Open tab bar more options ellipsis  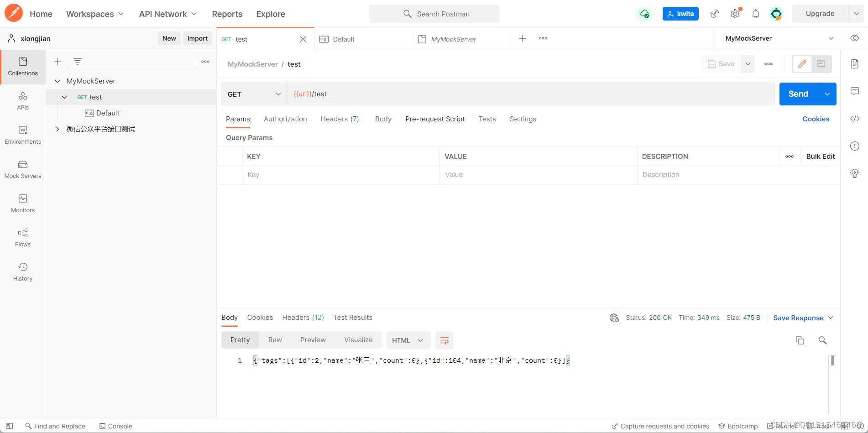pyautogui.click(x=543, y=38)
